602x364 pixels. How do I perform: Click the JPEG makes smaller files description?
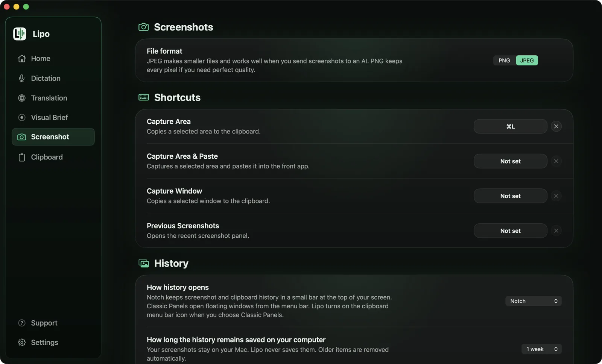pyautogui.click(x=274, y=65)
